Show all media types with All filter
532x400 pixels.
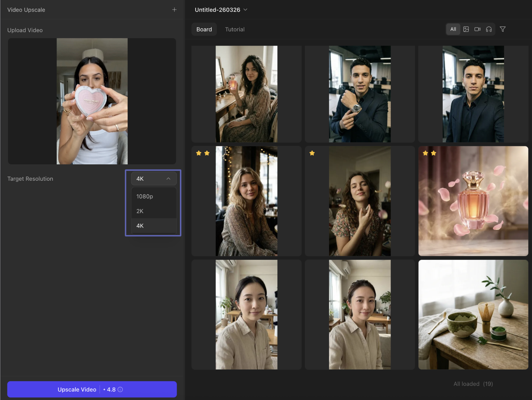click(x=453, y=29)
